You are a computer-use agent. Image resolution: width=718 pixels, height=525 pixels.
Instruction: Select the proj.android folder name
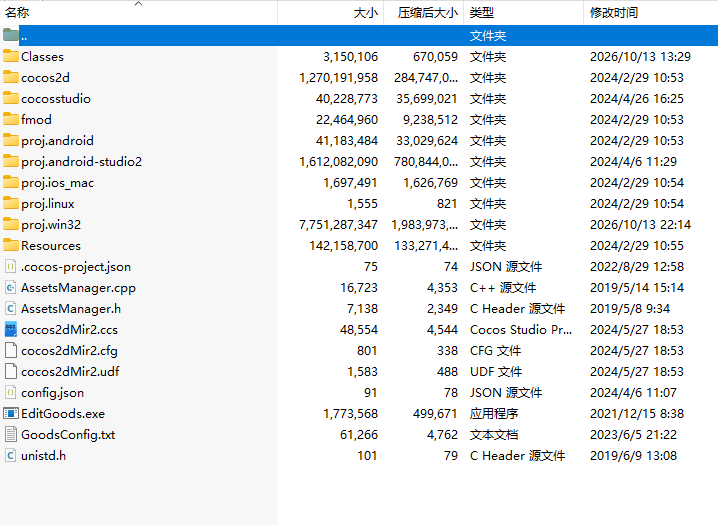pos(57,141)
